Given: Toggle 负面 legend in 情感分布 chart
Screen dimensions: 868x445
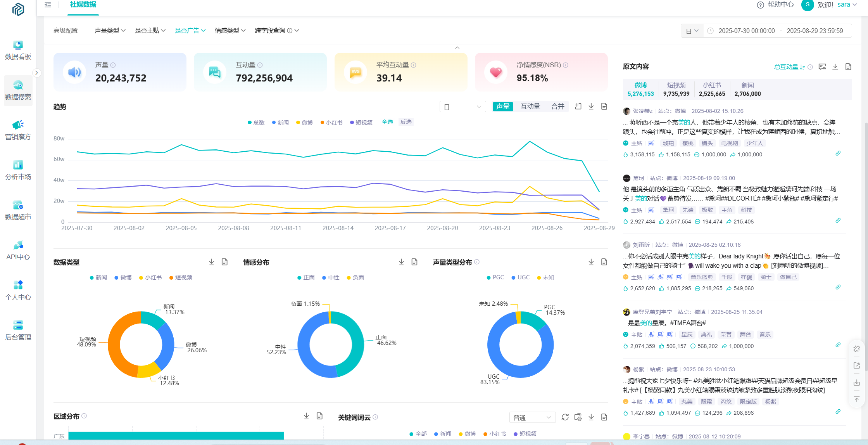Looking at the screenshot, I should [x=355, y=277].
